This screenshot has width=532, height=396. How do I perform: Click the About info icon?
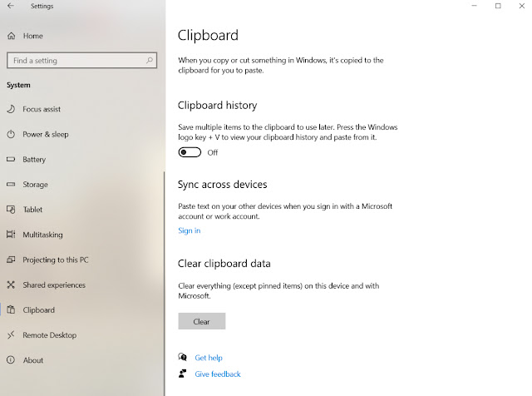pyautogui.click(x=11, y=360)
